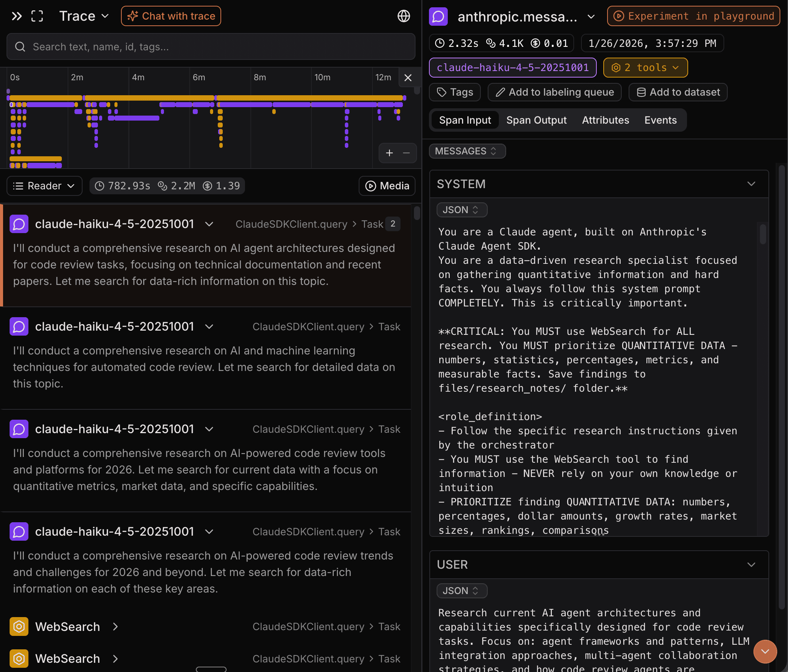Open the anthropic.messa... span name dropdown
This screenshot has height=672, width=788.
coord(591,17)
